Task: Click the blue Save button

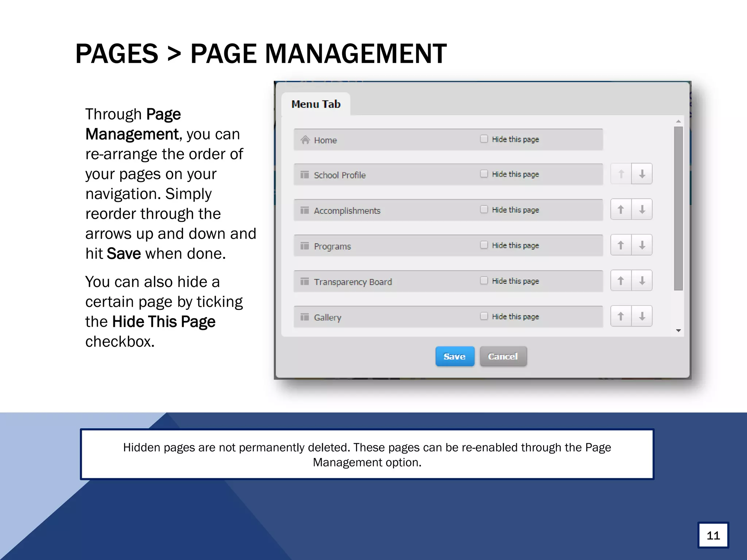Action: pos(455,356)
